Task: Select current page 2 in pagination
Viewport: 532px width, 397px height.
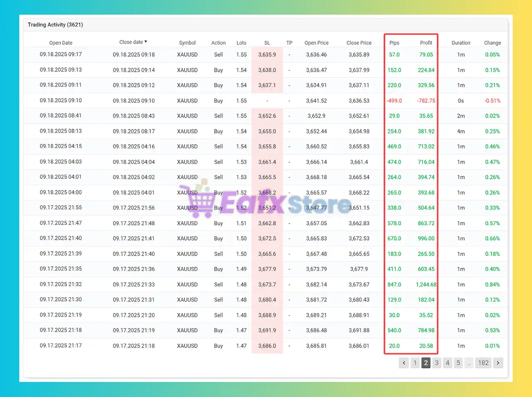Action: pyautogui.click(x=426, y=363)
